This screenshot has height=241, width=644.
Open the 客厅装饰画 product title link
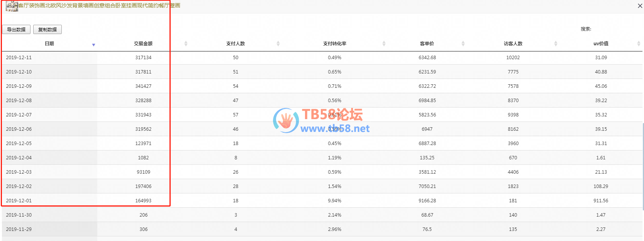click(x=99, y=5)
